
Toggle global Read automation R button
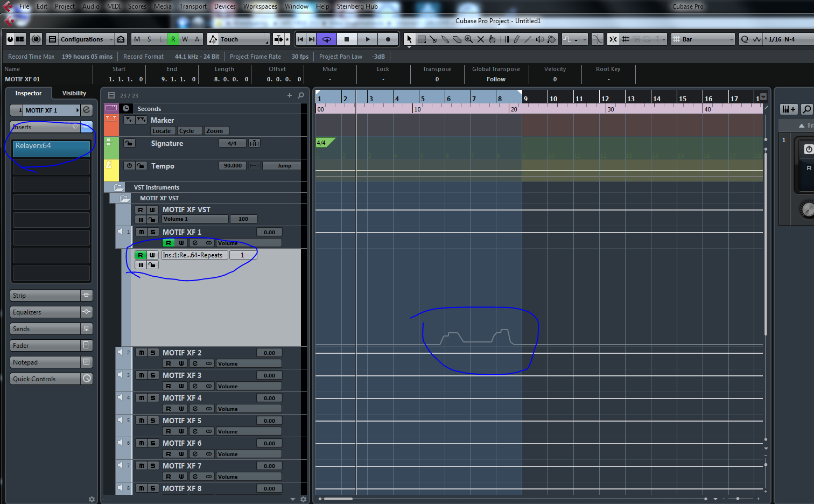(173, 39)
